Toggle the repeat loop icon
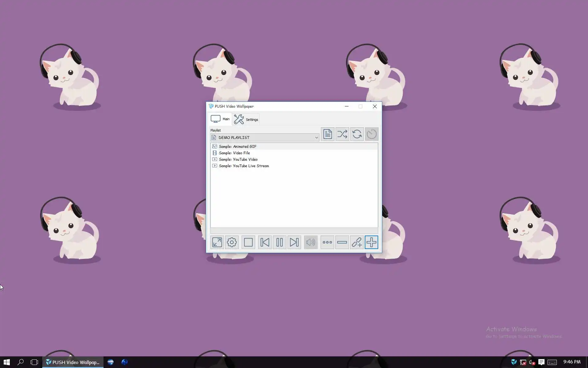Viewport: 588px width, 368px height. (357, 134)
